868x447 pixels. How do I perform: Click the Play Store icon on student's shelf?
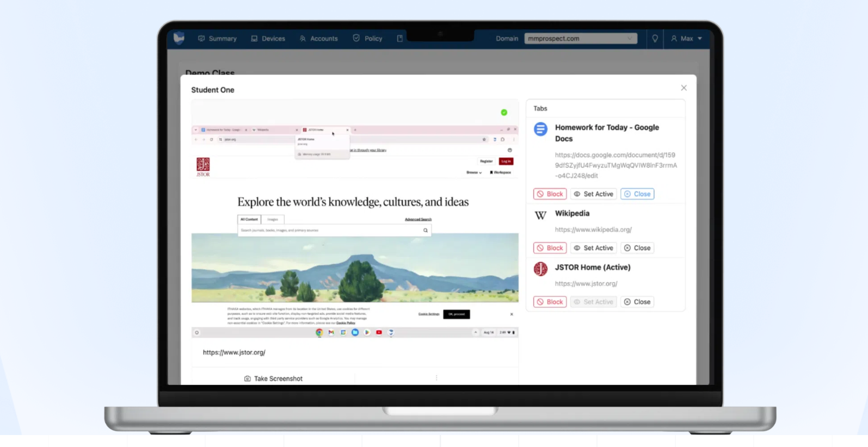tap(367, 333)
